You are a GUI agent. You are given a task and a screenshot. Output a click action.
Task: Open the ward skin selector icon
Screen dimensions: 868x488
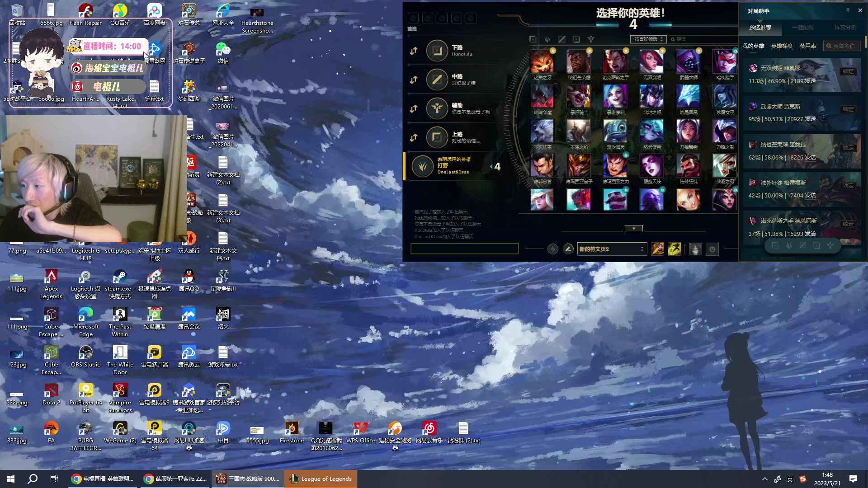(x=695, y=249)
